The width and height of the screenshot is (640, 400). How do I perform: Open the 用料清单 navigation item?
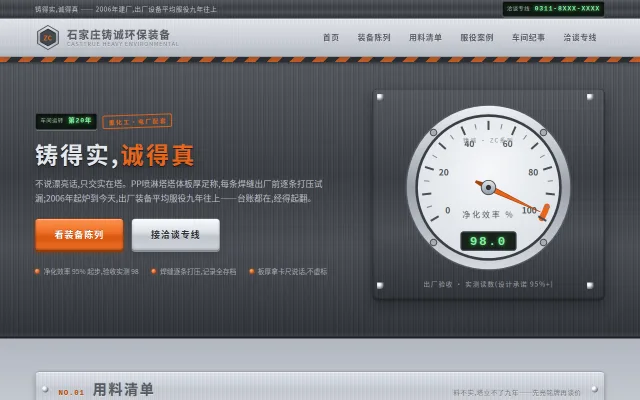(x=425, y=38)
